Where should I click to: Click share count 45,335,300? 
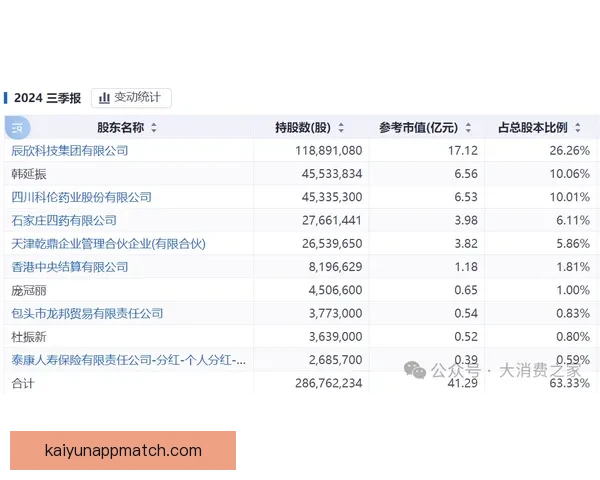(x=332, y=197)
